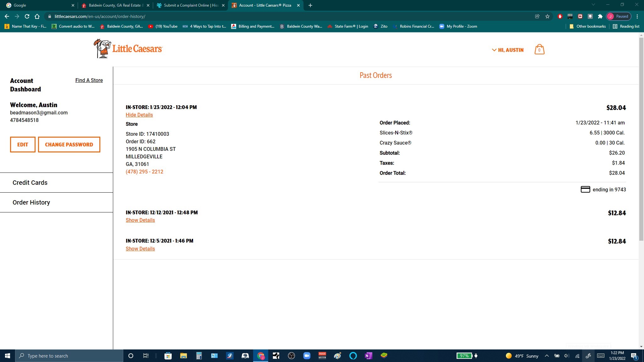This screenshot has width=644, height=362.
Task: Launch OBS Studio from the taskbar
Action: (291, 356)
